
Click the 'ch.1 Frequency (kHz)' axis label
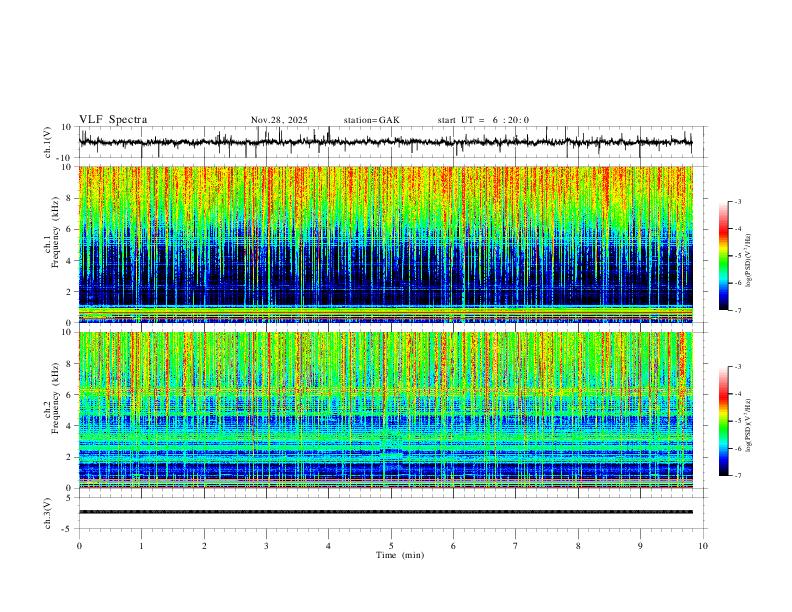coord(52,234)
